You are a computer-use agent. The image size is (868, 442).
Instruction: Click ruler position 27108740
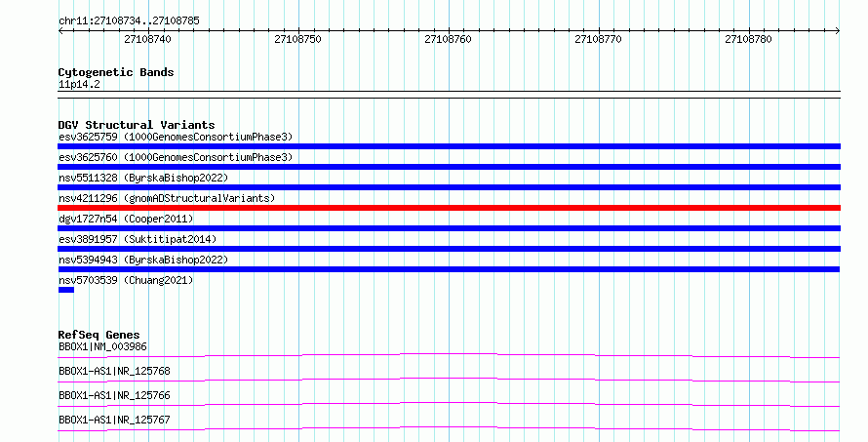[x=148, y=39]
